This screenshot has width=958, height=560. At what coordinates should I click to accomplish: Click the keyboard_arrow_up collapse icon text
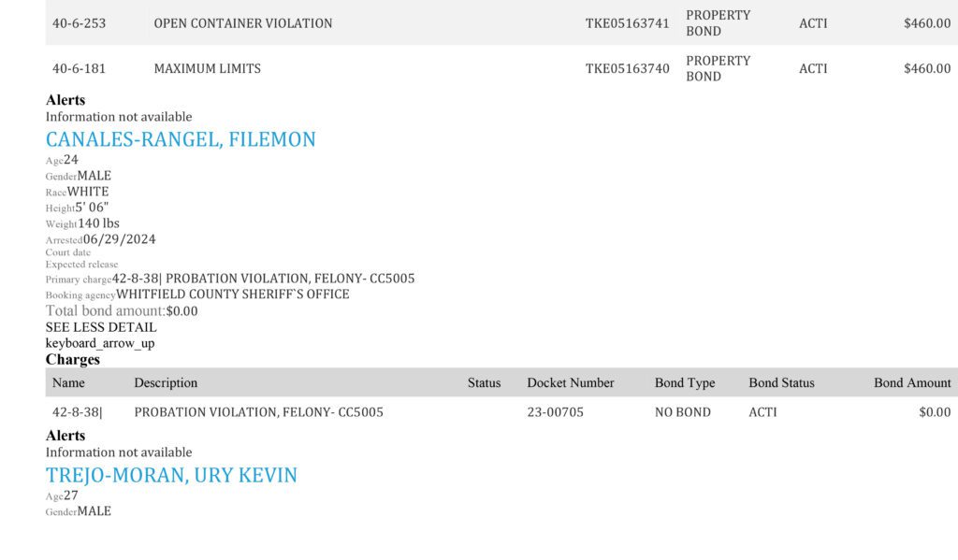click(x=99, y=343)
